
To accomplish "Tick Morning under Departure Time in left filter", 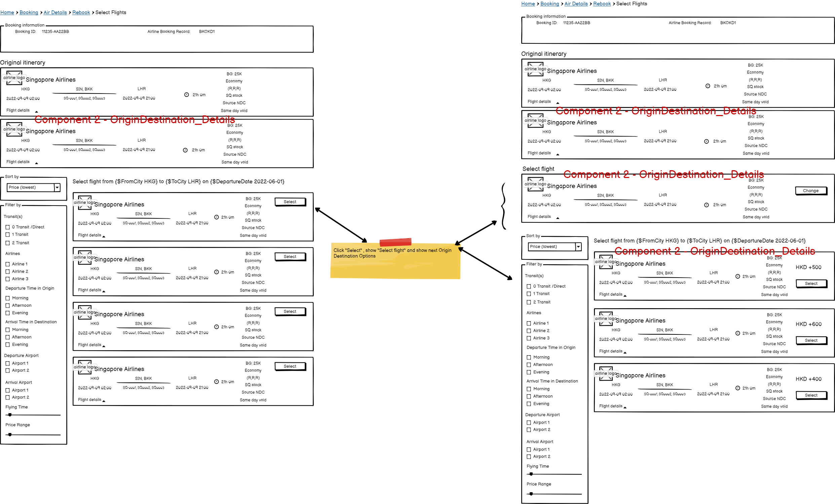I will click(7, 298).
